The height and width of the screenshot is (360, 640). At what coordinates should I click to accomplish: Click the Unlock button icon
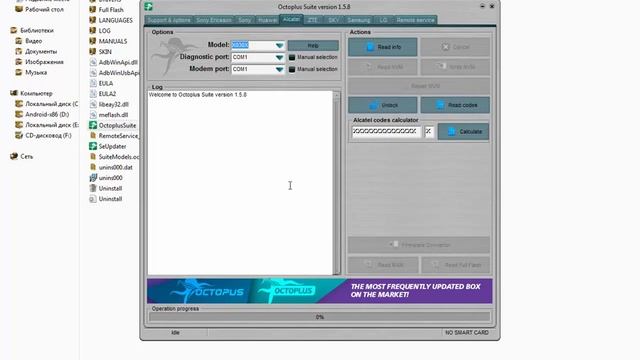[373, 105]
